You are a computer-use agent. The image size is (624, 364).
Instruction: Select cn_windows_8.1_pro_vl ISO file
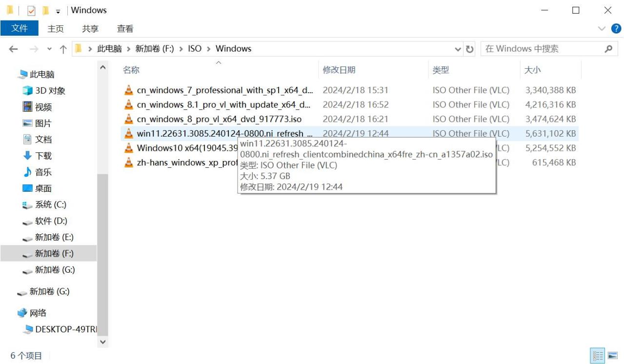tap(223, 104)
